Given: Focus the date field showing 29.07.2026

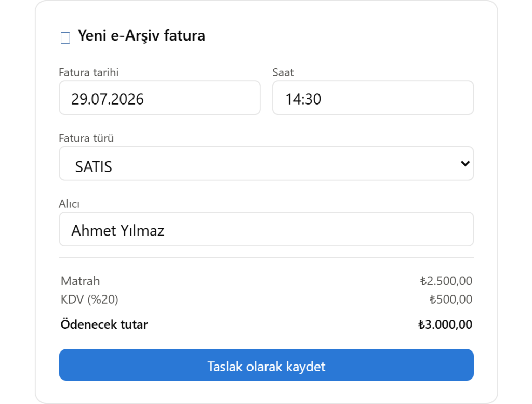Looking at the screenshot, I should point(159,98).
